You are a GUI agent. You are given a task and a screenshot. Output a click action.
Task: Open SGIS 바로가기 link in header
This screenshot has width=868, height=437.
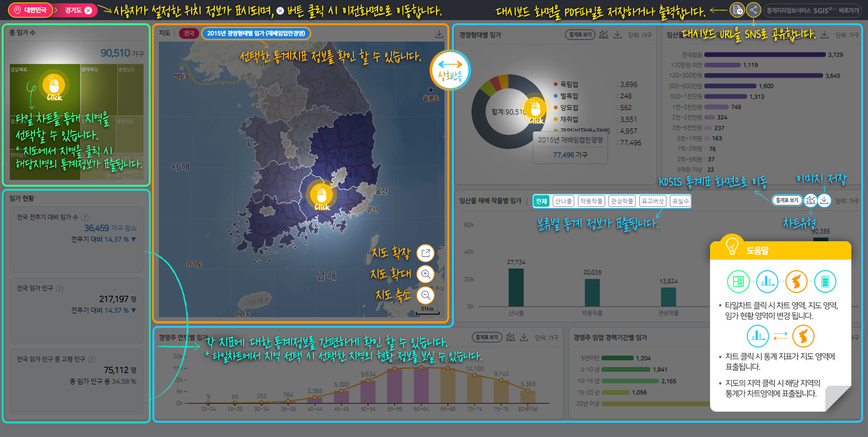pyautogui.click(x=812, y=10)
